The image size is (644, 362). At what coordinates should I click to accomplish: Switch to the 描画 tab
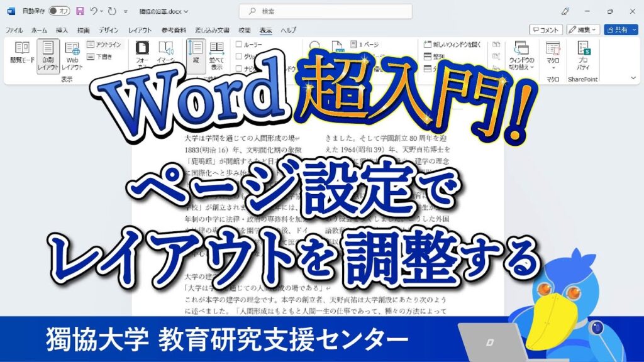tap(84, 30)
